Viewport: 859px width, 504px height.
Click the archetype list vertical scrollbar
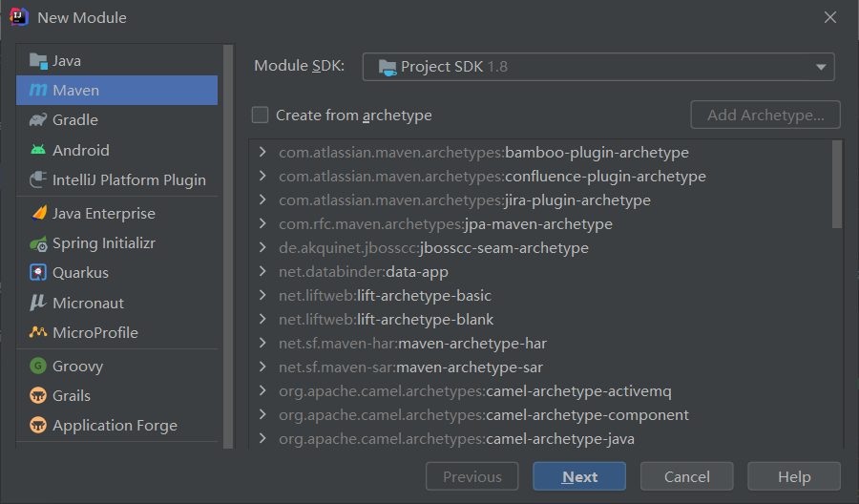click(836, 184)
